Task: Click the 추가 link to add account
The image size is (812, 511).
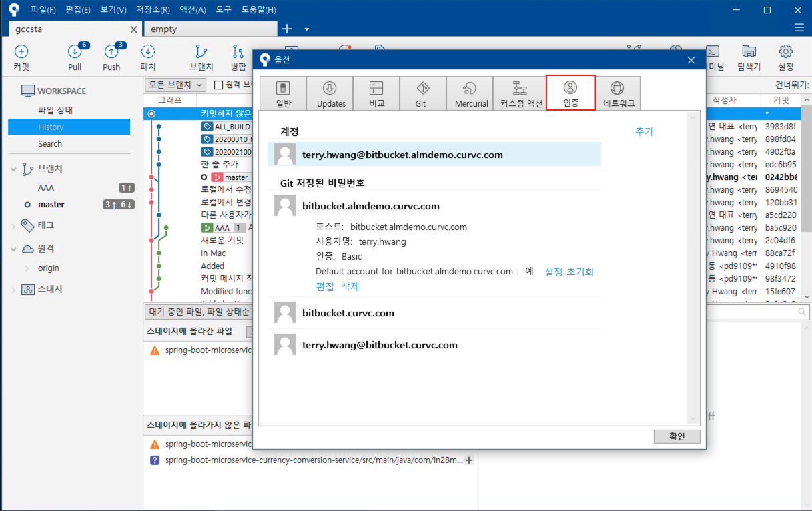Action: point(645,132)
